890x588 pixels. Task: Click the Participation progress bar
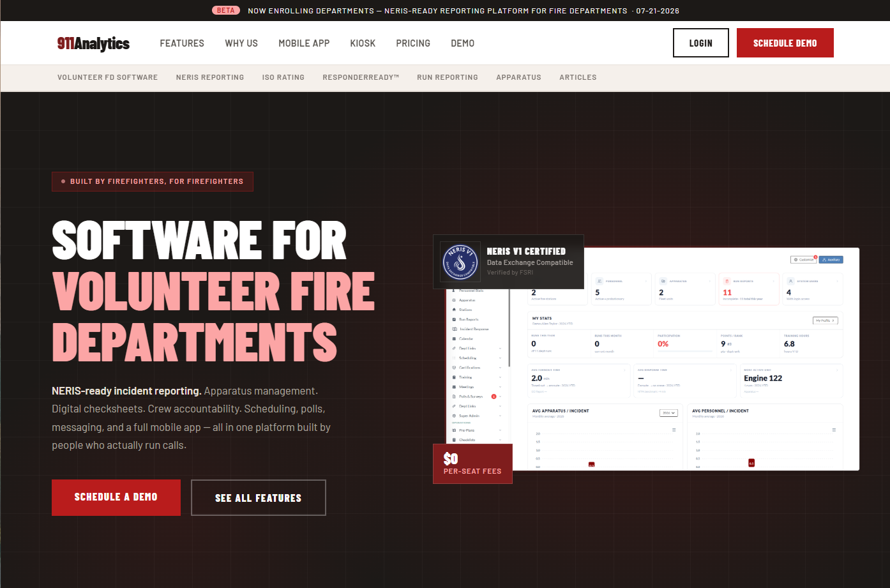(x=685, y=351)
